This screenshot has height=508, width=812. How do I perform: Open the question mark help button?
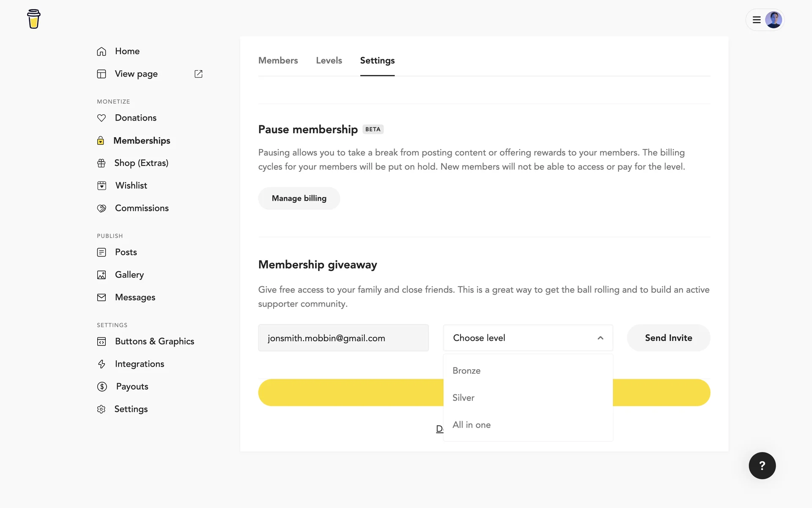click(762, 466)
